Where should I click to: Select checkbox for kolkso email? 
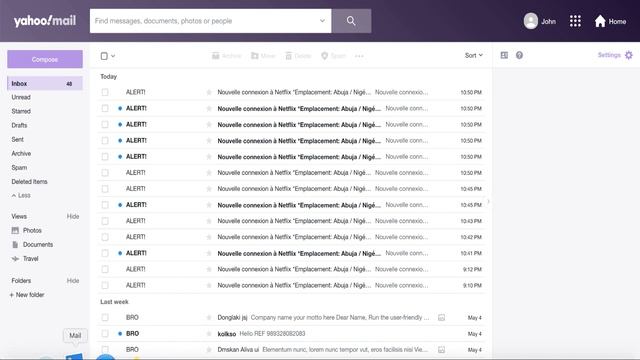point(105,333)
